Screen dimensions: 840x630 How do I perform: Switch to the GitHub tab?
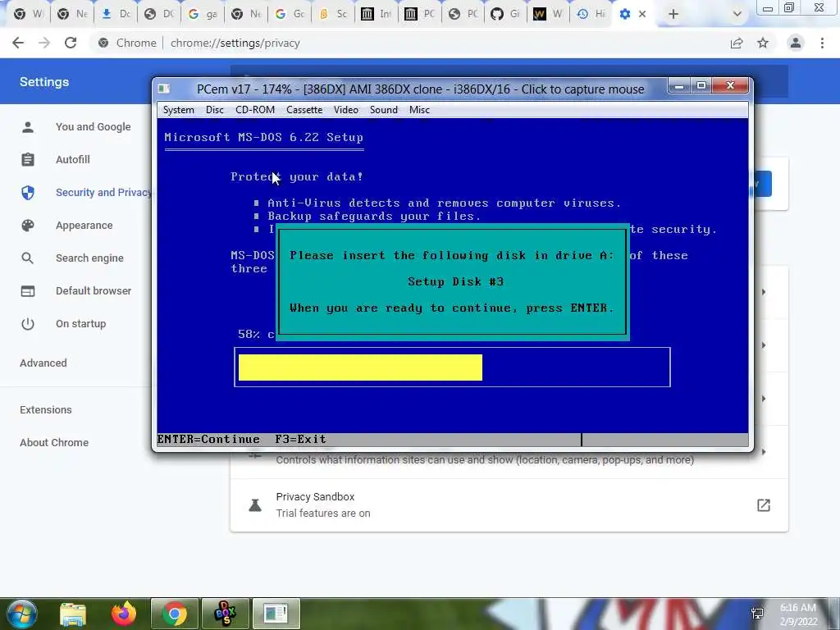tap(505, 15)
